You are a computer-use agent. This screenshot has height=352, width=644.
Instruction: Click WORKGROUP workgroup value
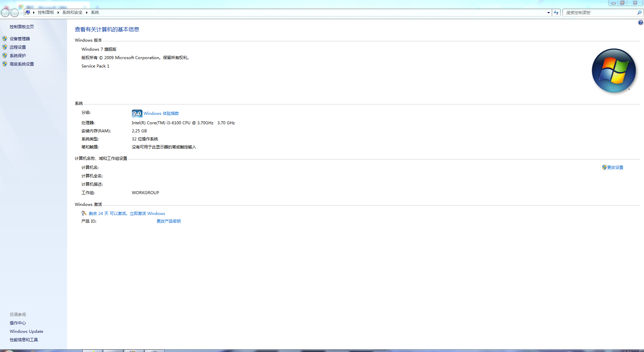pos(145,193)
